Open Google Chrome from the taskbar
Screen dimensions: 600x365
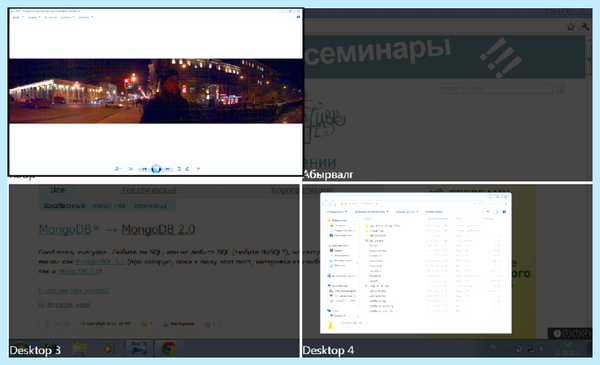point(168,349)
